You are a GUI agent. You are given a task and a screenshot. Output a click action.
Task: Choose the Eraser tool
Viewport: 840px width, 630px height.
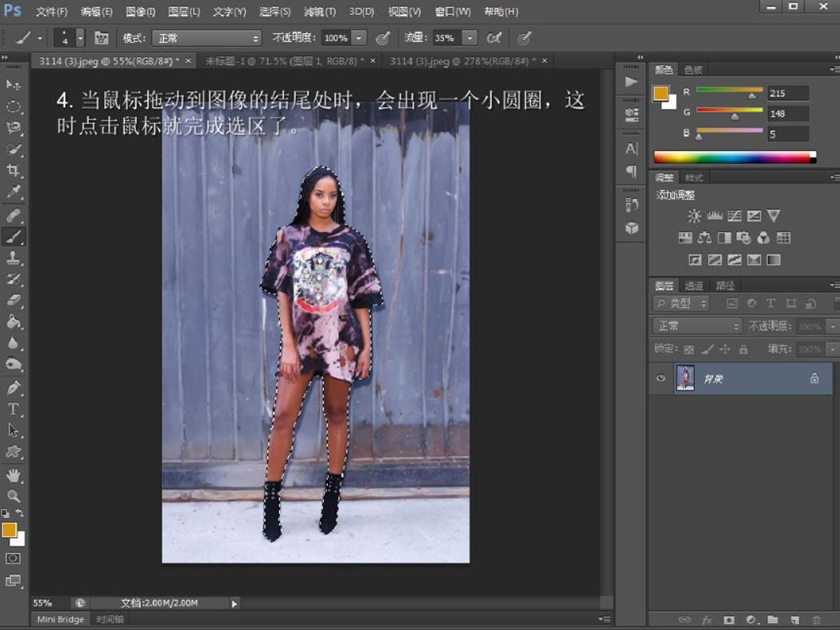(14, 301)
